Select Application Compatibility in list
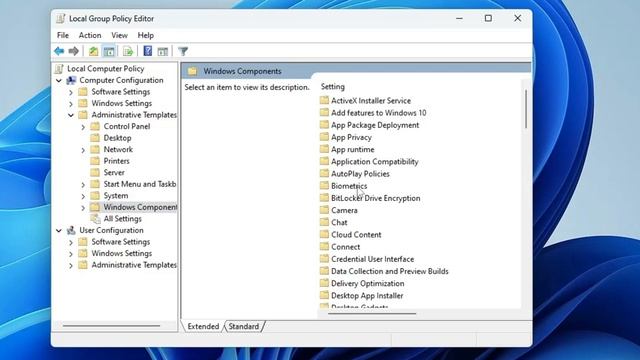640x360 pixels. (375, 162)
